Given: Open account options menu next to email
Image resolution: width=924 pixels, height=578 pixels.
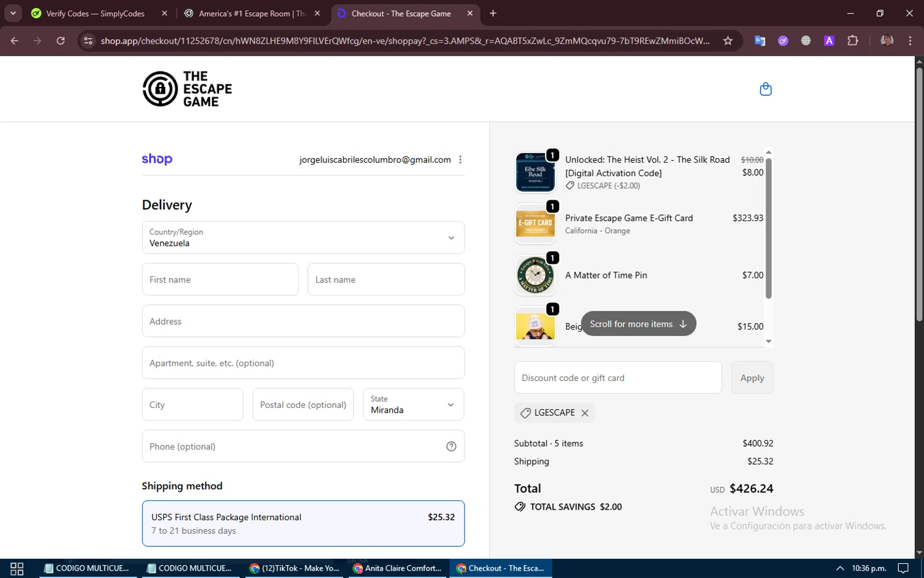Looking at the screenshot, I should 460,160.
